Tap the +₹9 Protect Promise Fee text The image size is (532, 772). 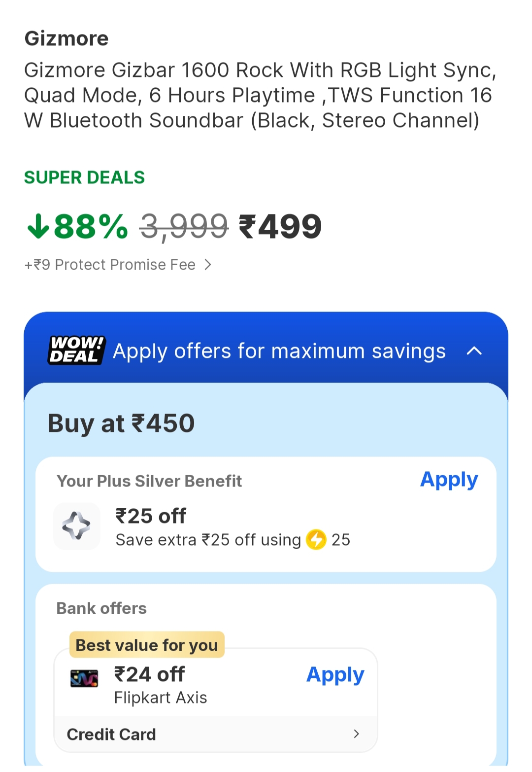[110, 265]
